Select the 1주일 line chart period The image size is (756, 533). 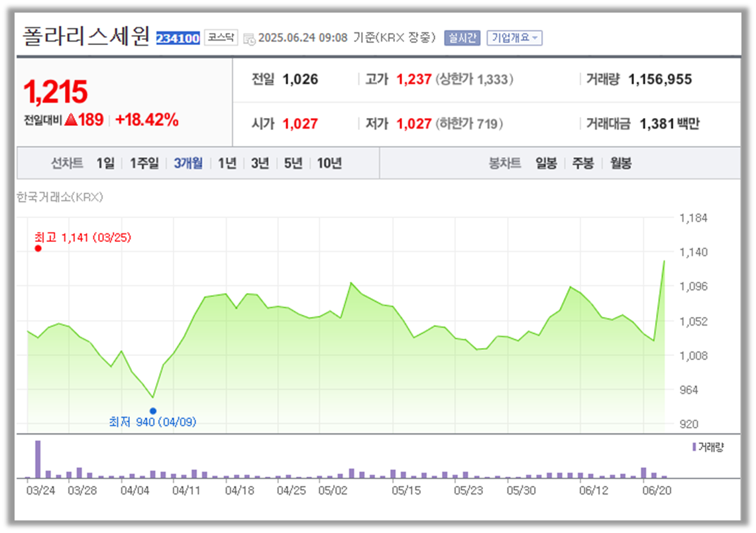[144, 164]
